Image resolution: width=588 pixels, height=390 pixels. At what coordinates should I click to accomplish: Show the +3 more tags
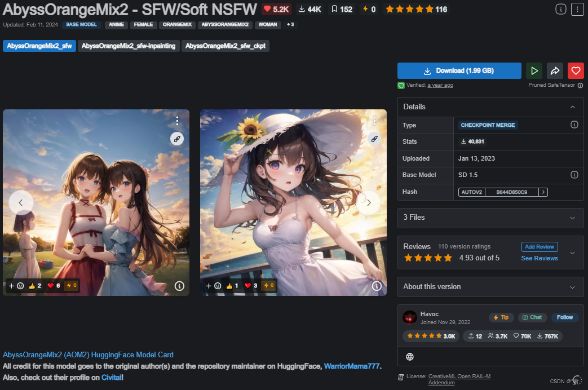point(290,24)
